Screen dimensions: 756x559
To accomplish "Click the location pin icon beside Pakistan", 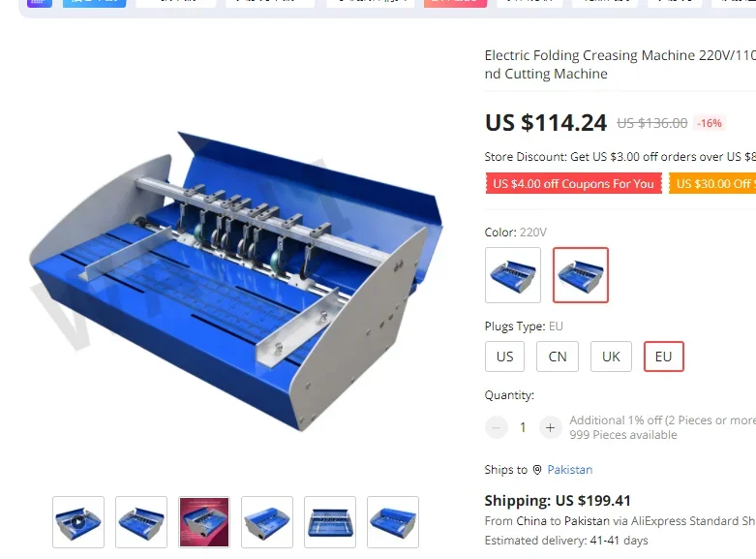I will point(537,470).
